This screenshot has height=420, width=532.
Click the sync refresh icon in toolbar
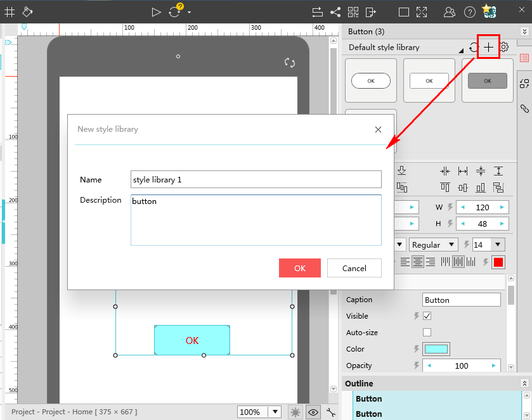[174, 13]
